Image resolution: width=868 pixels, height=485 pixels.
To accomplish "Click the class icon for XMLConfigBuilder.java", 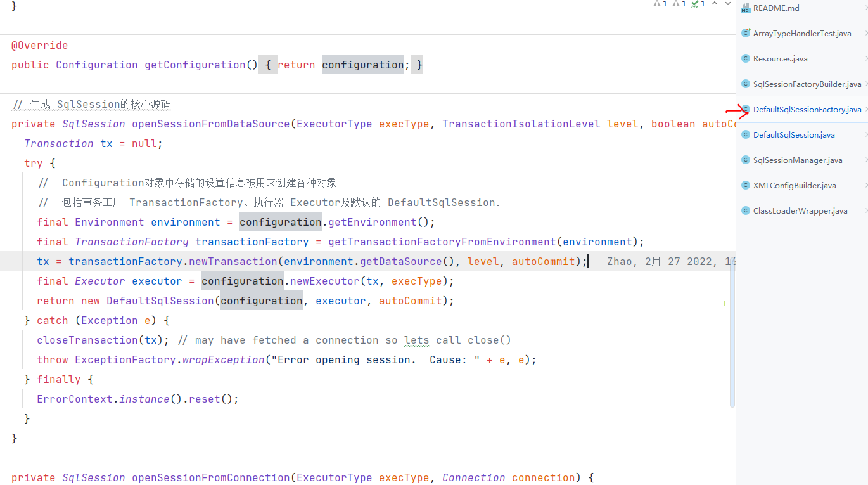I will coord(746,185).
